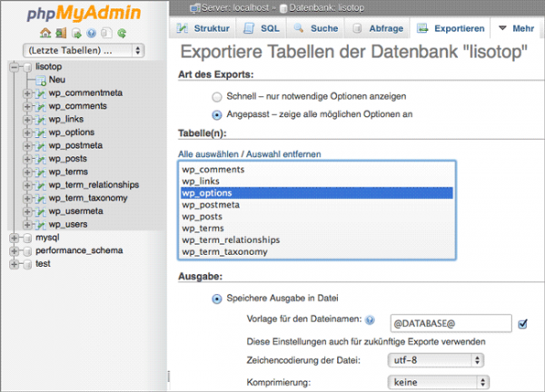
Task: Click the phpMyAdmin logo
Action: pyautogui.click(x=84, y=14)
